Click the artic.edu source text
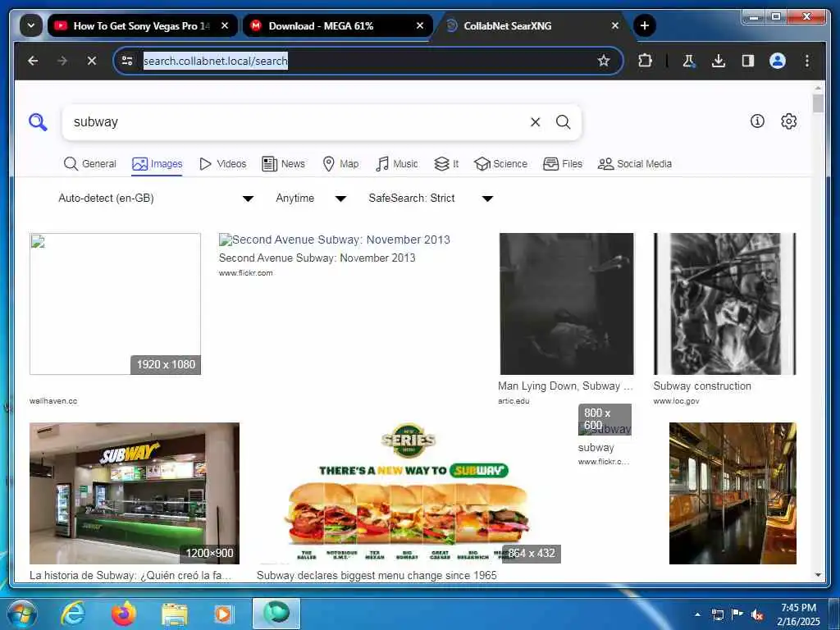840x630 pixels. tap(514, 400)
